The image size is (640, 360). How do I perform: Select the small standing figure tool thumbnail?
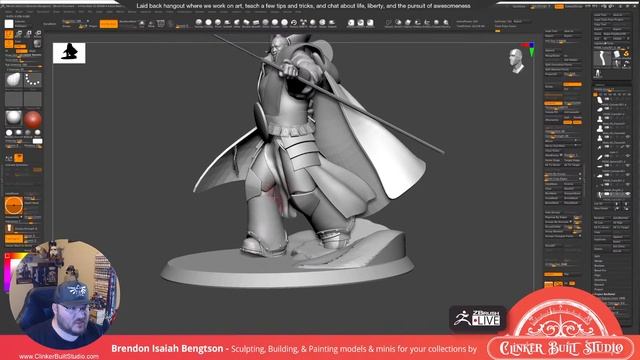point(598,73)
